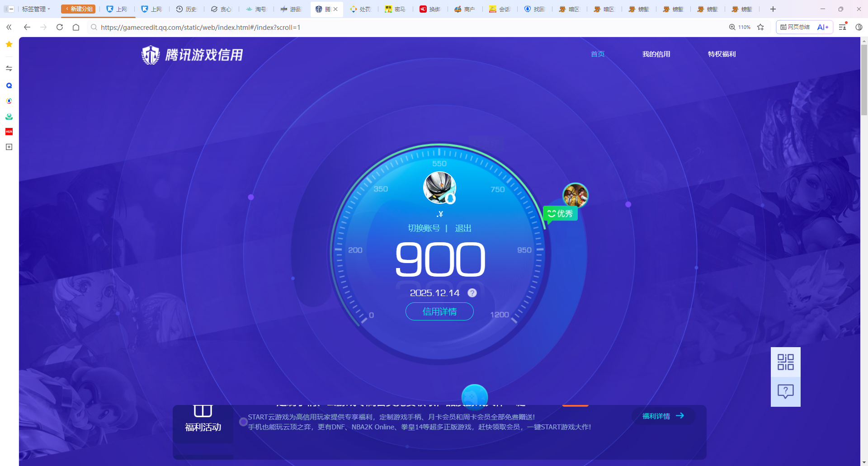Click the question mark beside the score date
Screen dimensions: 868x466
(x=472, y=293)
